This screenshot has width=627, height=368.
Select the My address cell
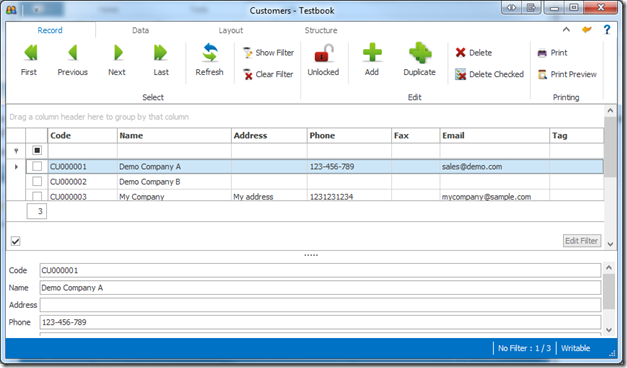(x=269, y=196)
